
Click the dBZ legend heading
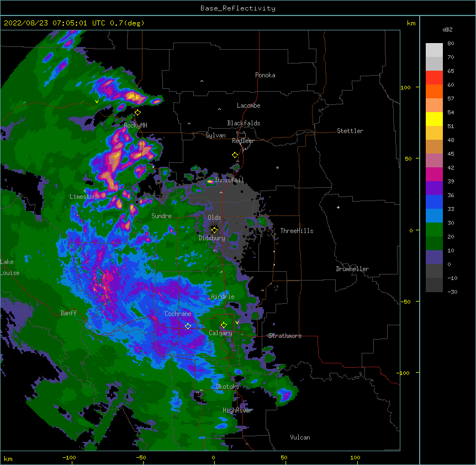click(447, 29)
